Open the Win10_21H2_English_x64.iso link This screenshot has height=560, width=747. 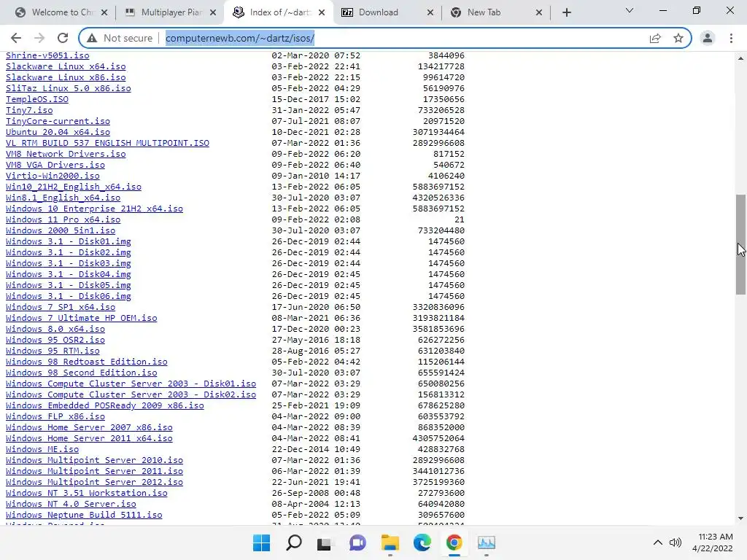tap(74, 187)
